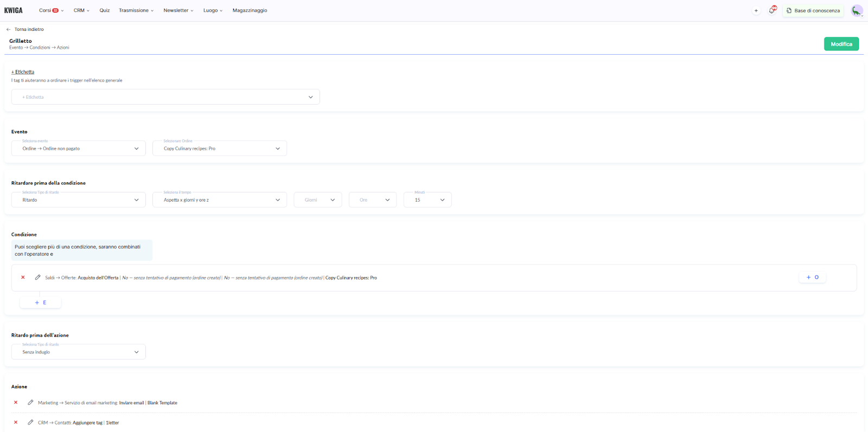Edit the Inviare email action
Image resolution: width=868 pixels, height=432 pixels.
click(30, 403)
